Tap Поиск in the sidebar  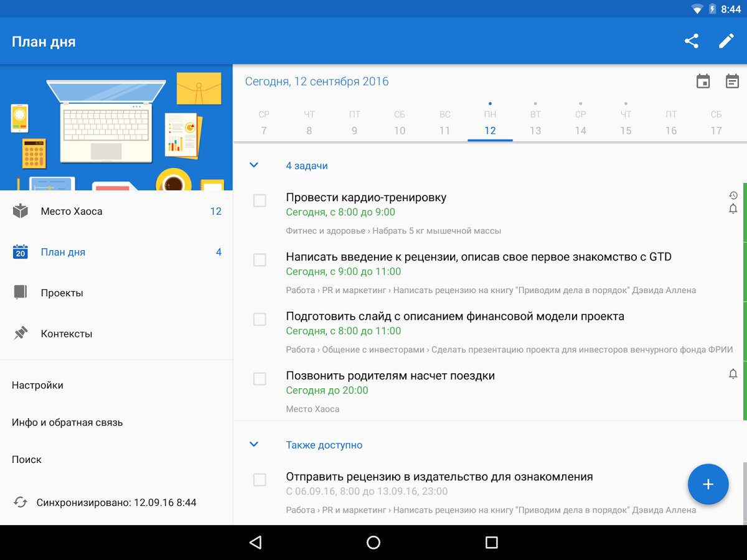coord(27,460)
